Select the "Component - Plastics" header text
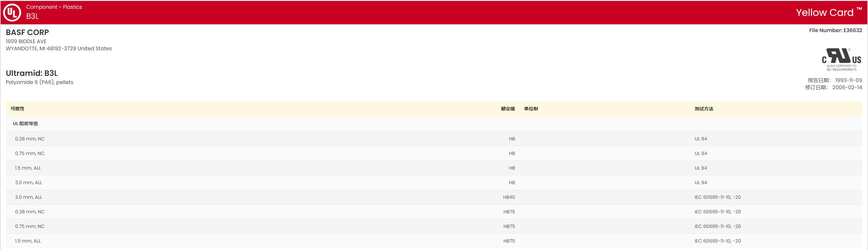This screenshot has width=868, height=250. (54, 7)
